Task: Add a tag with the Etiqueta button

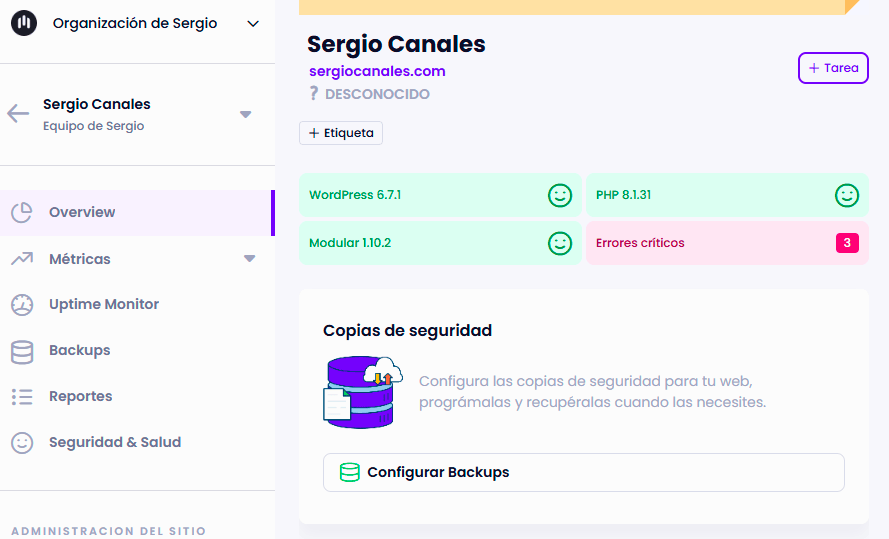Action: [341, 133]
